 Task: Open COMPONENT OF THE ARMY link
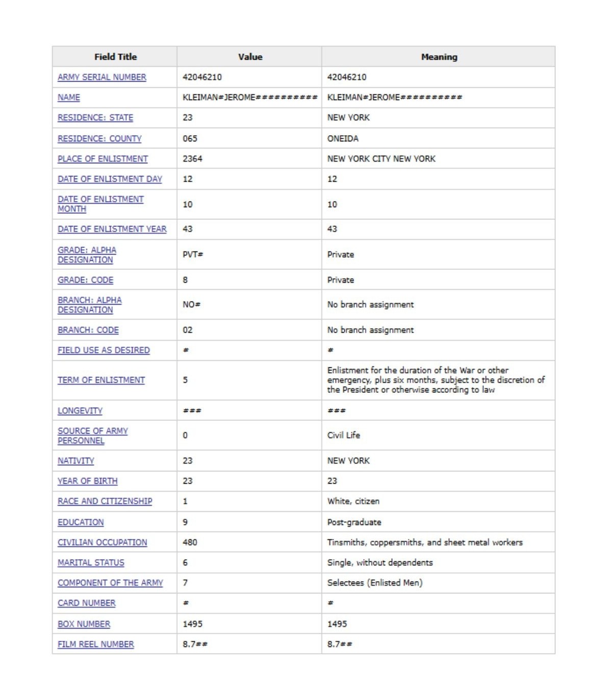[110, 583]
